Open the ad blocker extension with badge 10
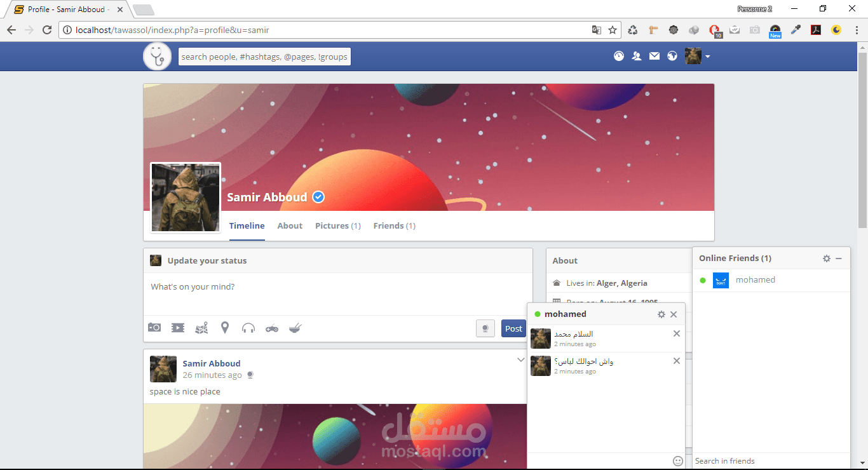The width and height of the screenshot is (868, 470). (x=714, y=30)
